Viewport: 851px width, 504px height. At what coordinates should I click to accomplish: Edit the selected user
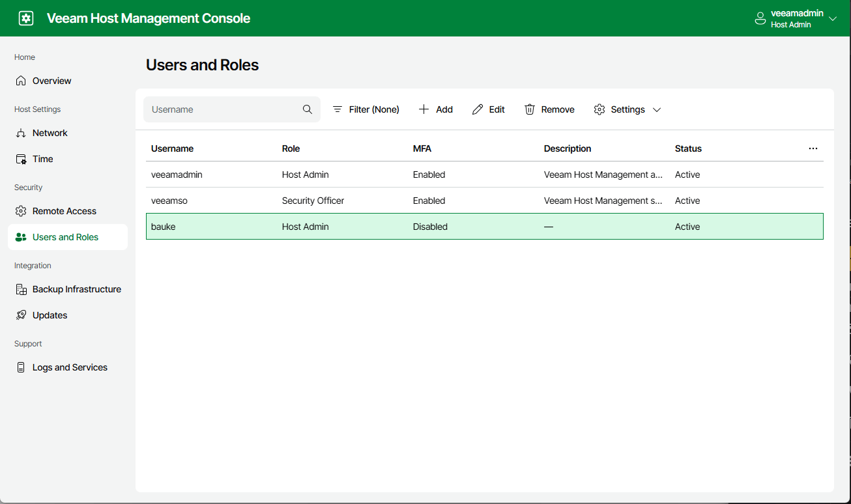[489, 109]
